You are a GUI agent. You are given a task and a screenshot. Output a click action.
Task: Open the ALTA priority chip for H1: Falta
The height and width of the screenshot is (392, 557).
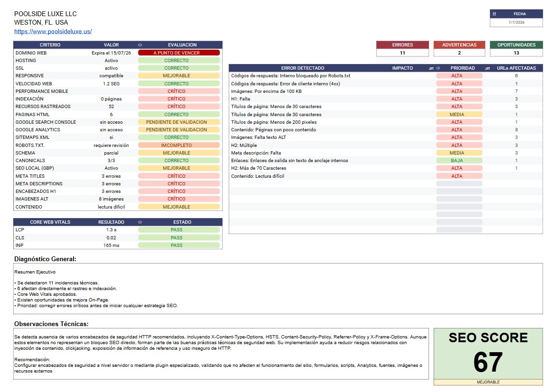tap(459, 99)
